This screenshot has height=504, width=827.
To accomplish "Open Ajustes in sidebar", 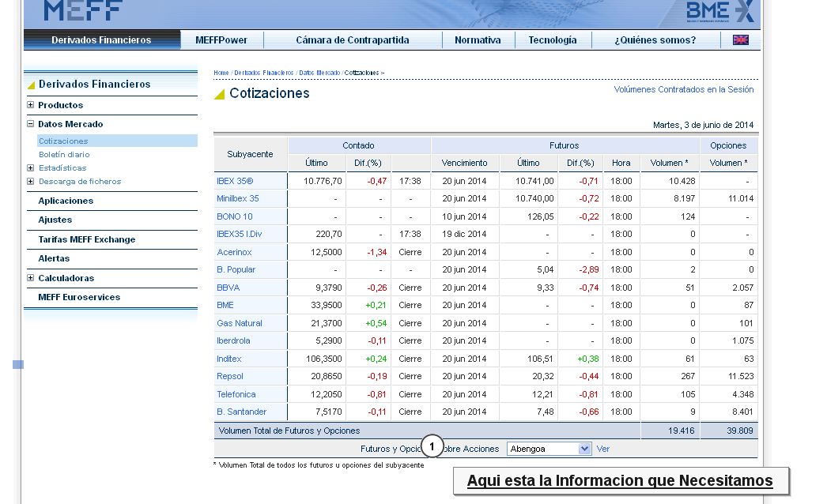I will (55, 220).
